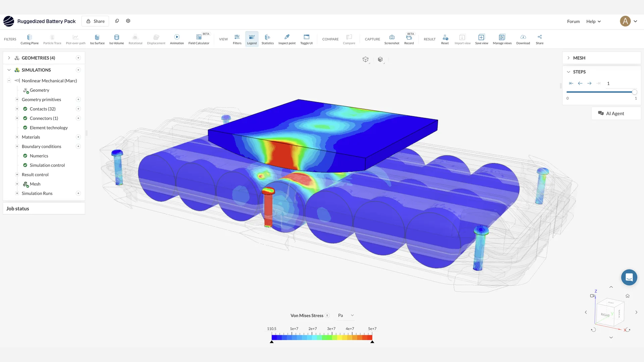Open the Animation filter
The image size is (644, 362).
pos(177,39)
